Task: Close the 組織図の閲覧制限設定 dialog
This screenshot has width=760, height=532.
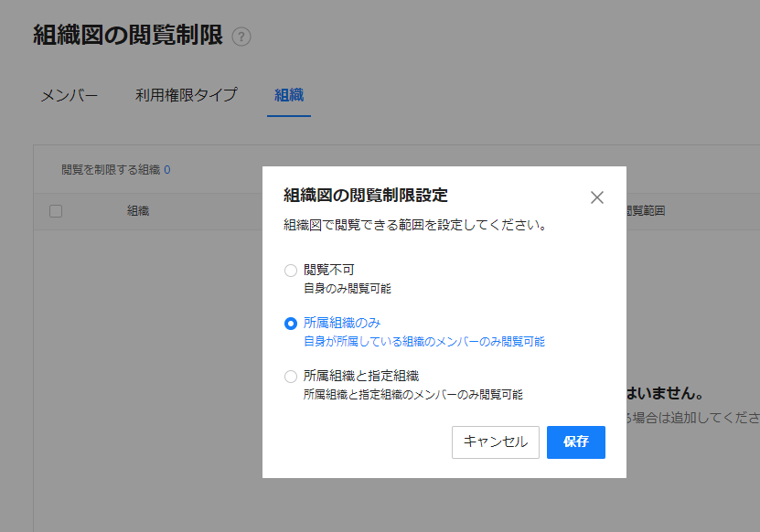Action: (x=597, y=197)
